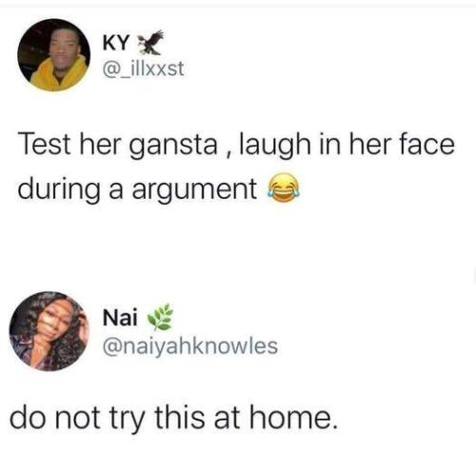
Task: Click the word 'Test' starting the tweet
Action: tap(44, 145)
